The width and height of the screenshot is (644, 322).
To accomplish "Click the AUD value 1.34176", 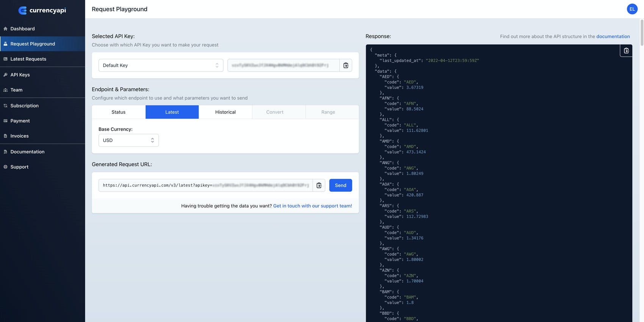I will [x=415, y=238].
